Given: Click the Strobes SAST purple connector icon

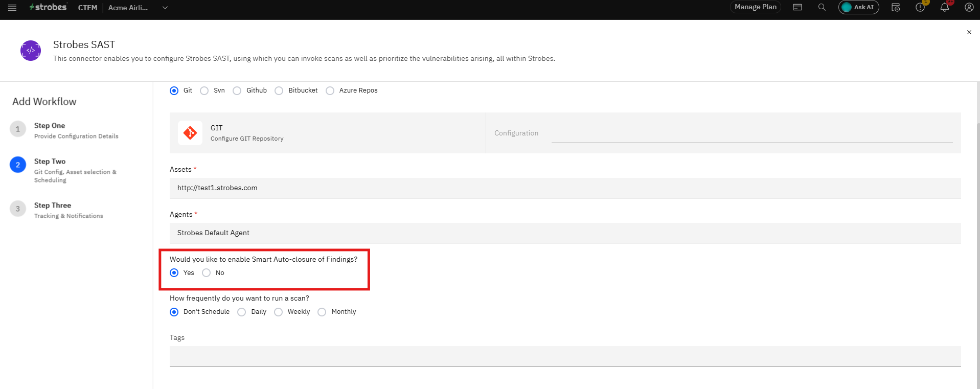Looking at the screenshot, I should click(31, 51).
